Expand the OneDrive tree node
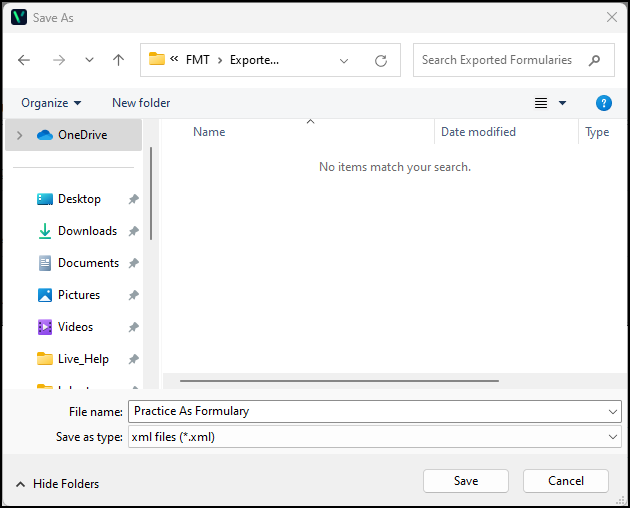 [19, 135]
